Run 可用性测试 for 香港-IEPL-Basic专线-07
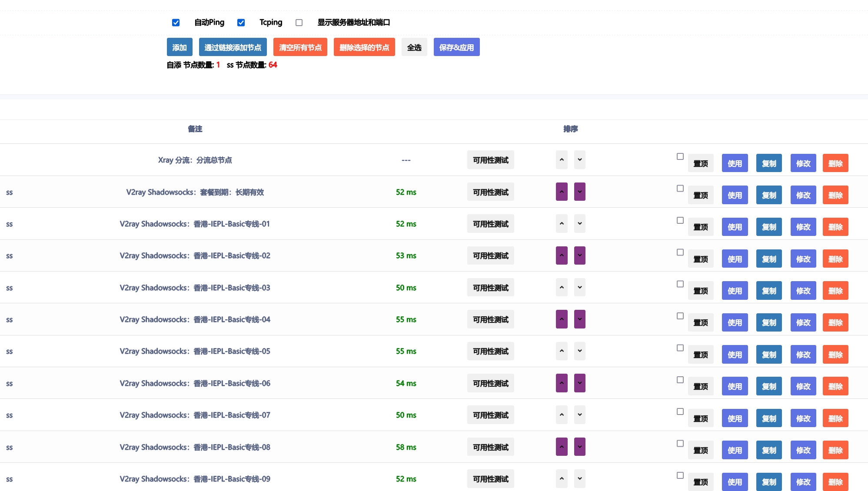The image size is (868, 491). pos(491,415)
